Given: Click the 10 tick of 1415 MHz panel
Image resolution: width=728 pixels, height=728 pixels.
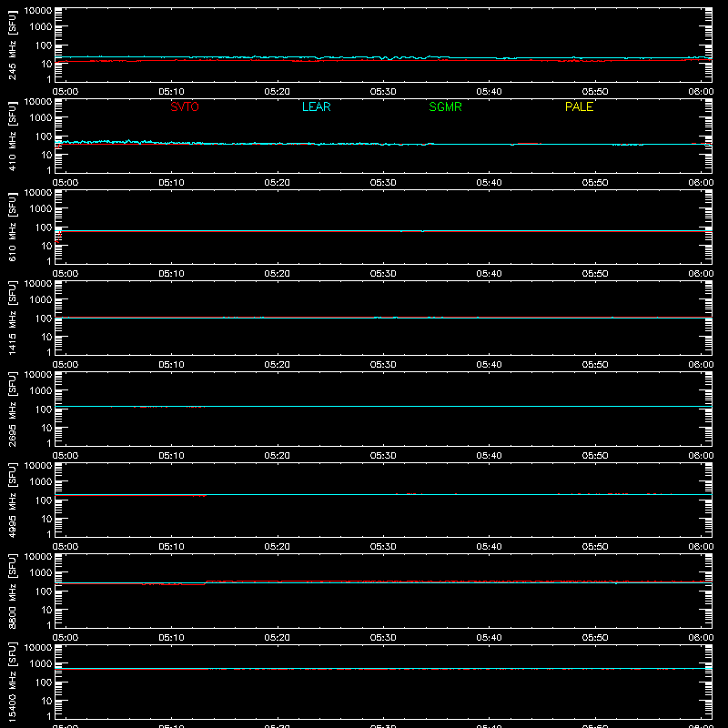Looking at the screenshot, I should pyautogui.click(x=46, y=337).
